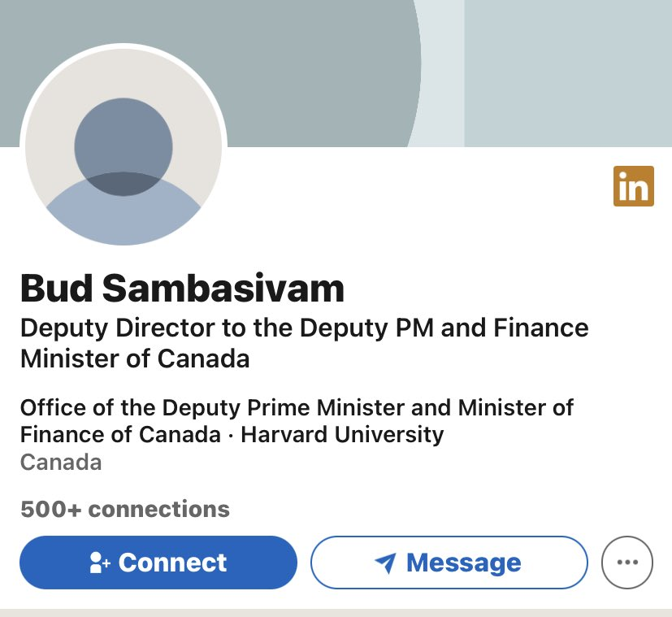View the 500+ connections list

pyautogui.click(x=125, y=510)
